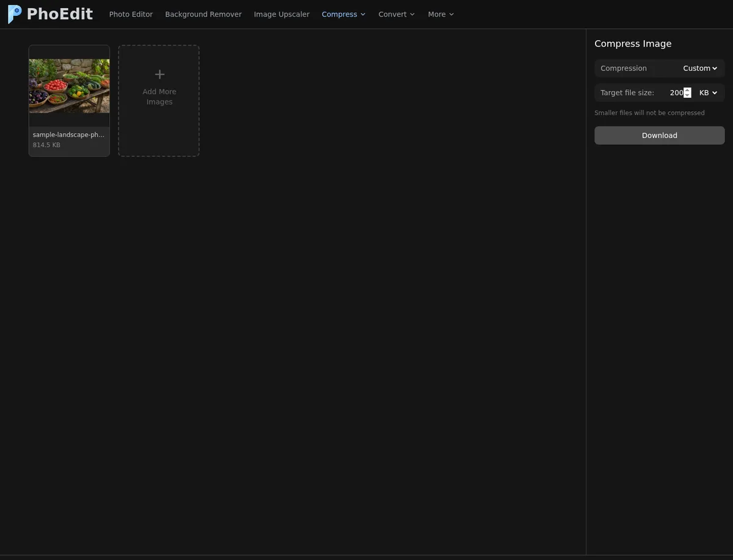Click the Compression label
733x560 pixels.
click(x=624, y=68)
